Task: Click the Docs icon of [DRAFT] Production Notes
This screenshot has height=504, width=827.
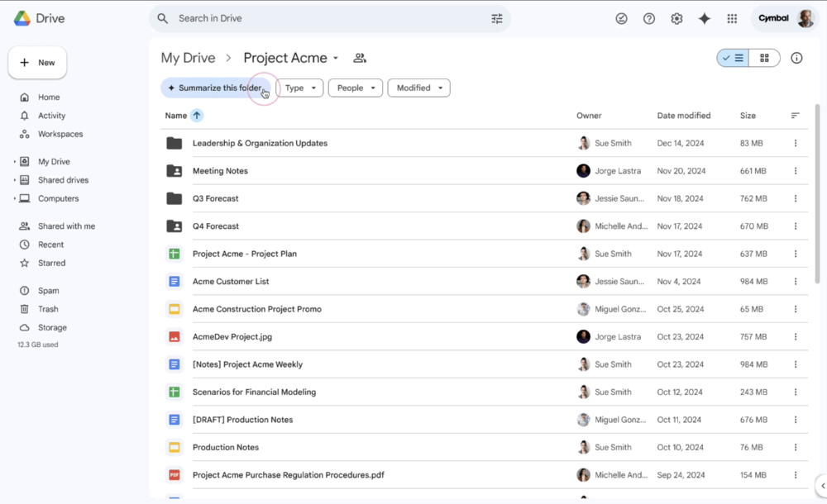Action: (174, 420)
